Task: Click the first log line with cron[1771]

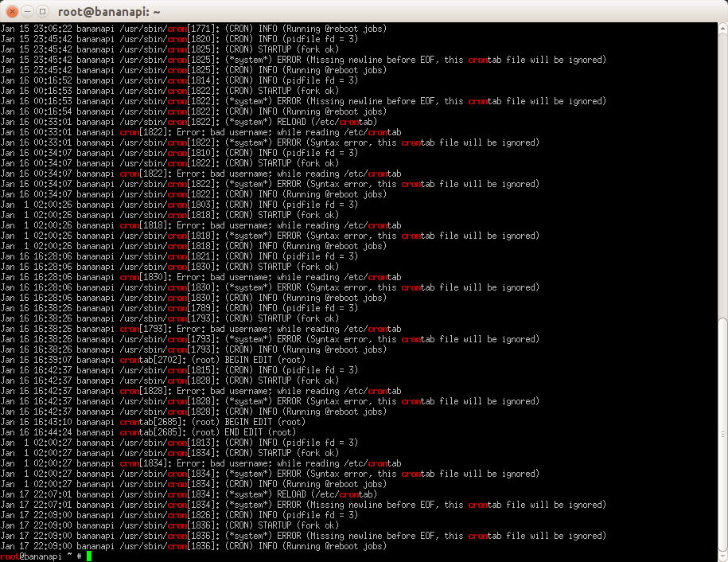Action: tap(193, 29)
